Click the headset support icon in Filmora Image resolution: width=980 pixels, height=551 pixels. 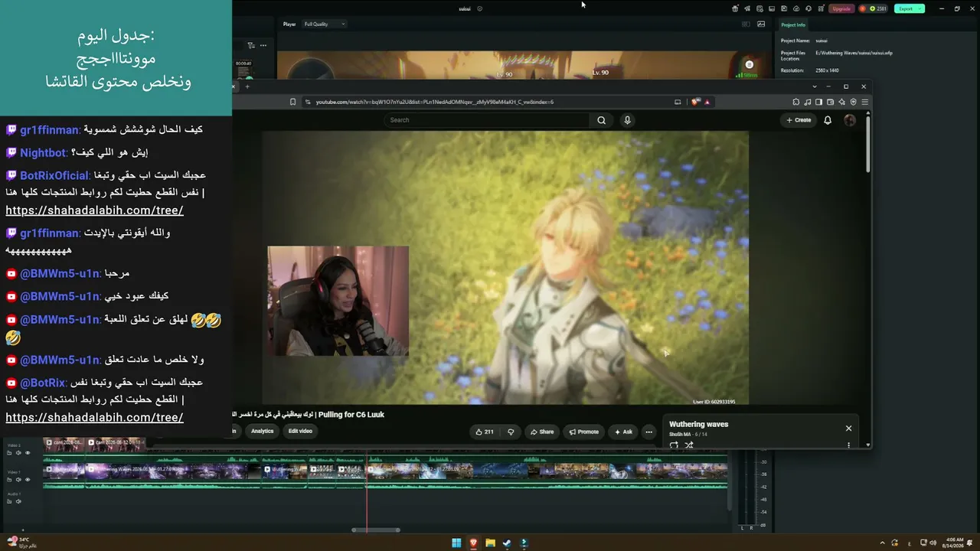click(x=808, y=8)
